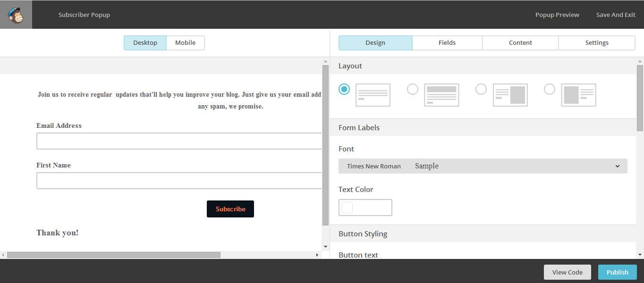Switch to the Content tab
The image size is (644, 283).
[520, 42]
